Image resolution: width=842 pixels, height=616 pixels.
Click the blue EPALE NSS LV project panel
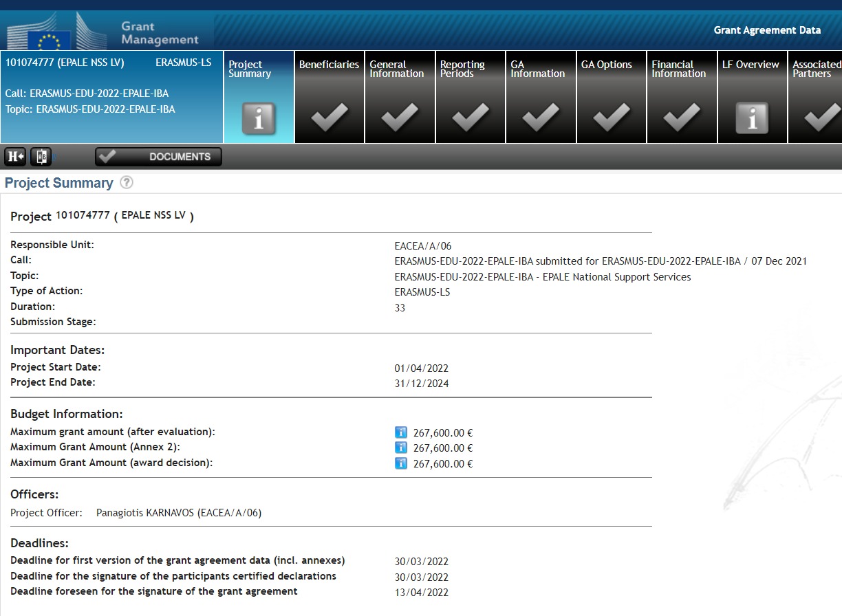111,97
